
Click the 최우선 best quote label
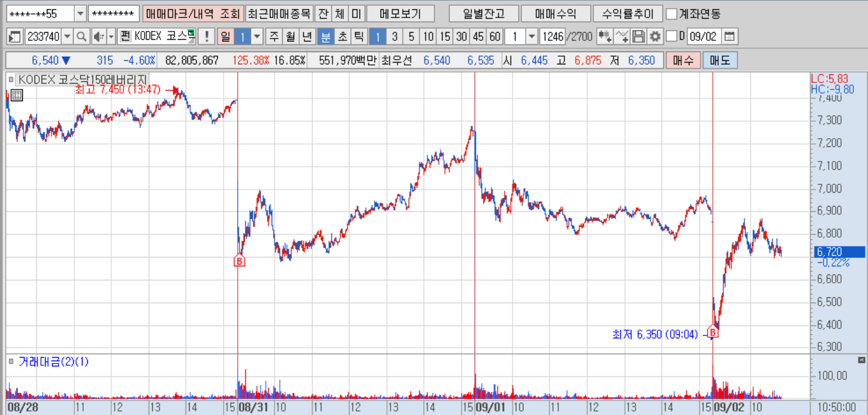pyautogui.click(x=397, y=60)
